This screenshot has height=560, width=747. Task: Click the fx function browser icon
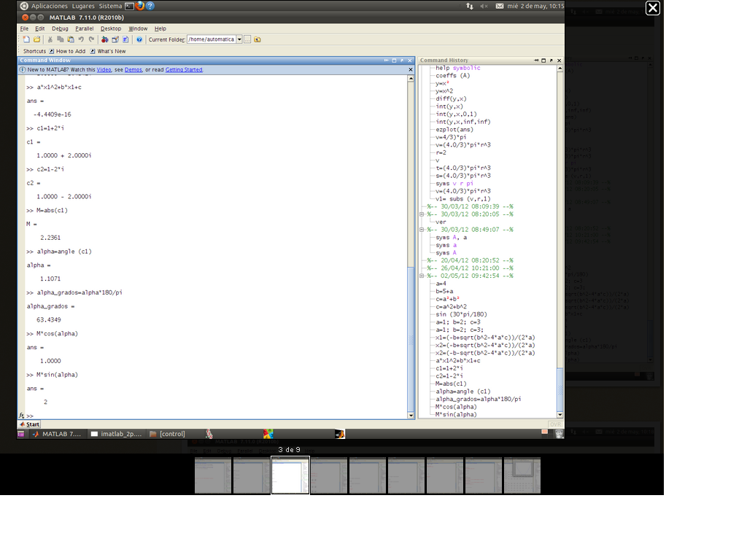(x=21, y=416)
